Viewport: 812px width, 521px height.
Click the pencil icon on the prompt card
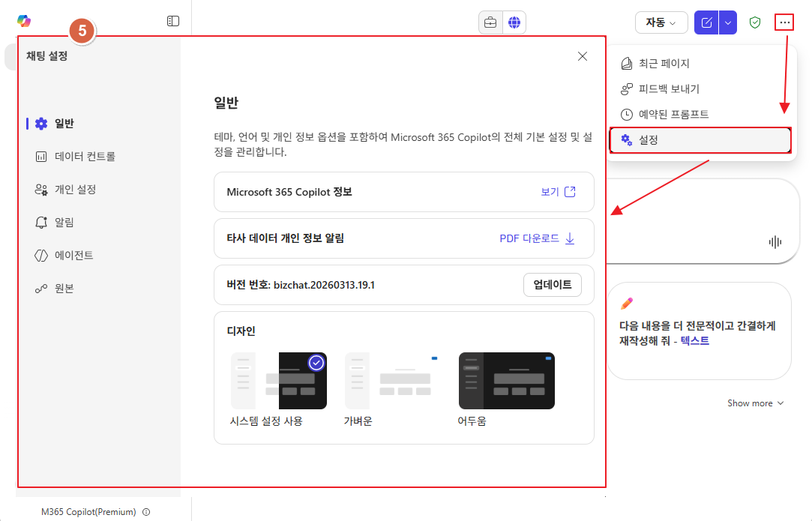[x=627, y=304]
